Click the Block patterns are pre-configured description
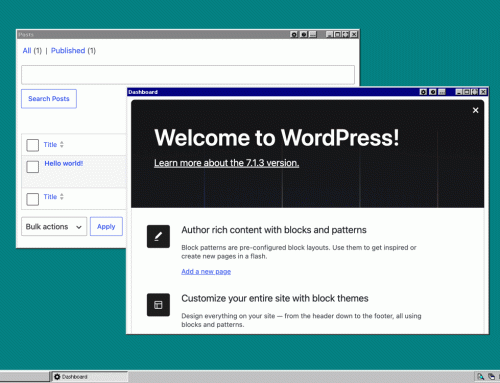The image size is (500, 383). click(299, 252)
